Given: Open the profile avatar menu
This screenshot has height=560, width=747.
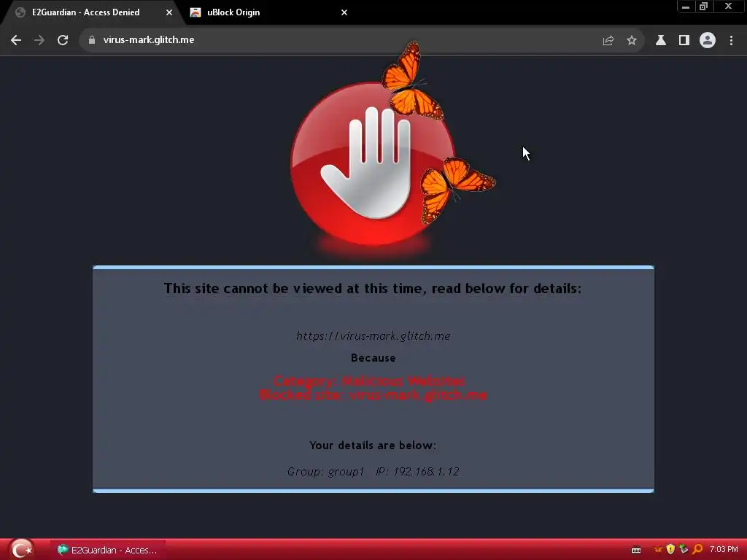Looking at the screenshot, I should pyautogui.click(x=708, y=41).
